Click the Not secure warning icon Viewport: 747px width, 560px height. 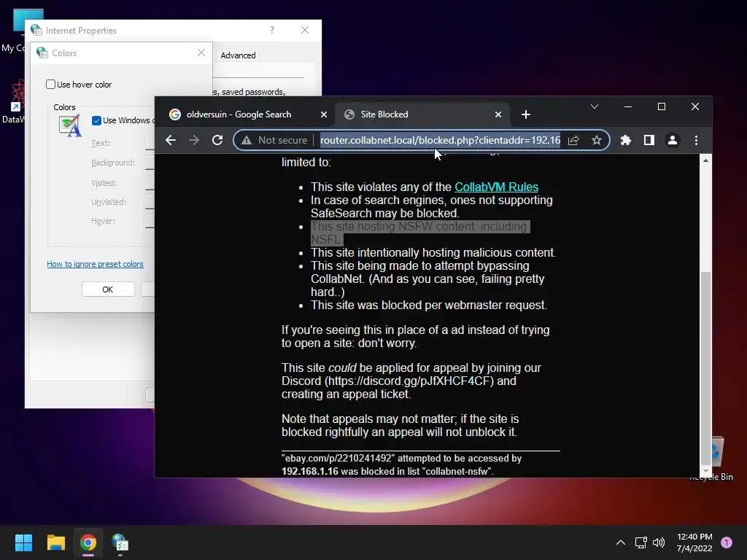pos(247,140)
